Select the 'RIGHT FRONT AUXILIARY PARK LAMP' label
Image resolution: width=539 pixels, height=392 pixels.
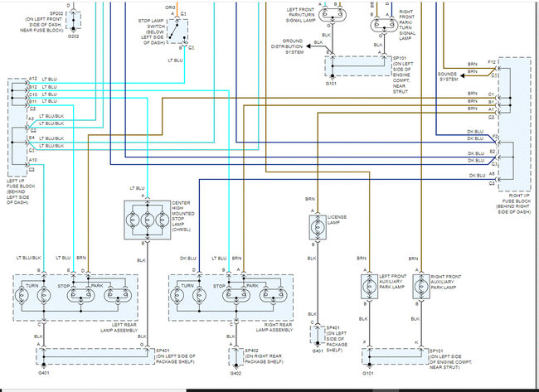tap(446, 282)
